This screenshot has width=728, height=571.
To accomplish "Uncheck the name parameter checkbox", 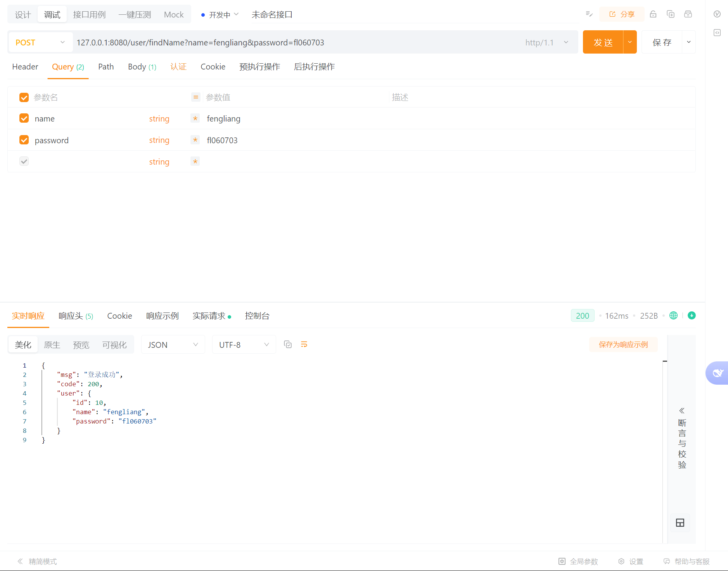I will 24,118.
